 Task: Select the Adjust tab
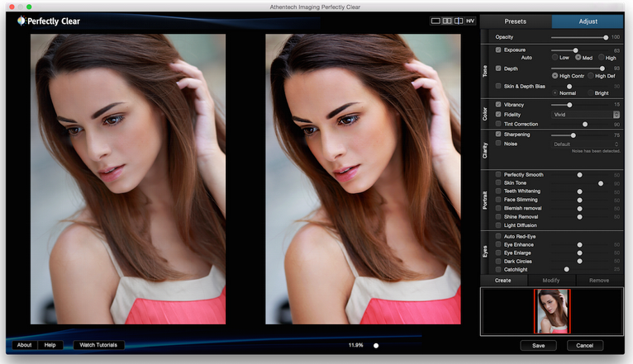588,21
